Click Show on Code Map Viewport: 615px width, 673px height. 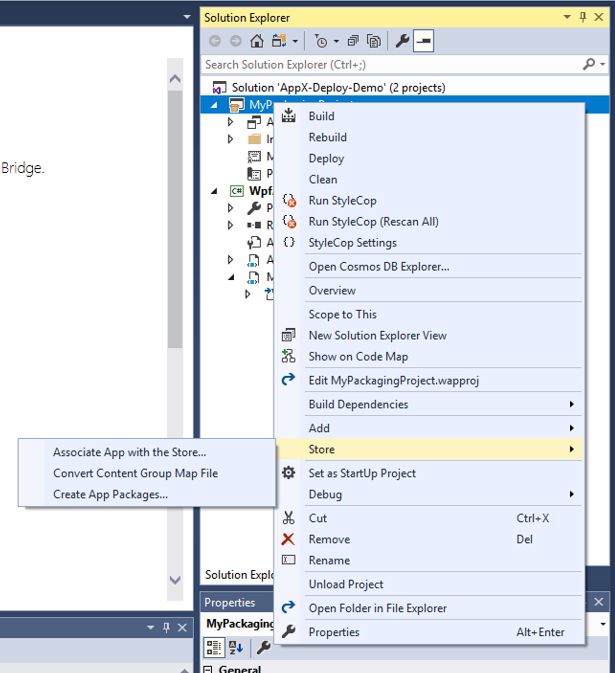[x=429, y=357]
